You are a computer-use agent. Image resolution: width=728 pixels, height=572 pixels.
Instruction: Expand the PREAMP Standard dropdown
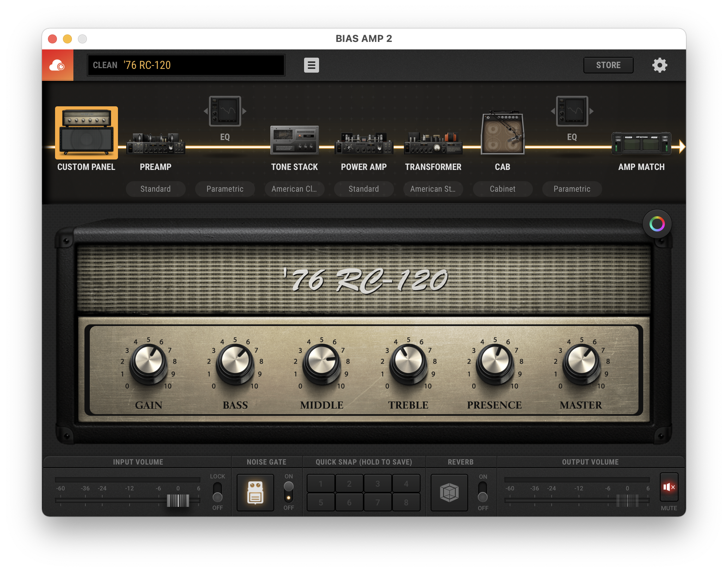click(x=155, y=189)
